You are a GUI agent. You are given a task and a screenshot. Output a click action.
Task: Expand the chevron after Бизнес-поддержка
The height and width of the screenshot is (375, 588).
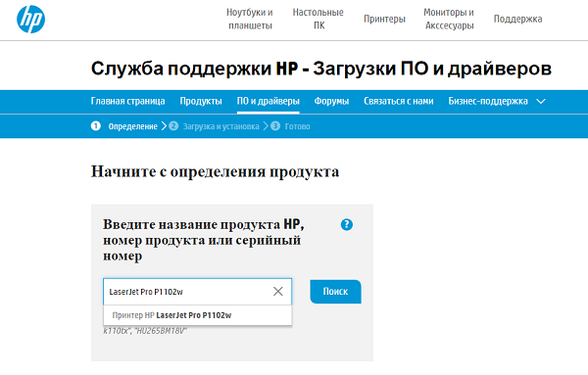pos(541,101)
